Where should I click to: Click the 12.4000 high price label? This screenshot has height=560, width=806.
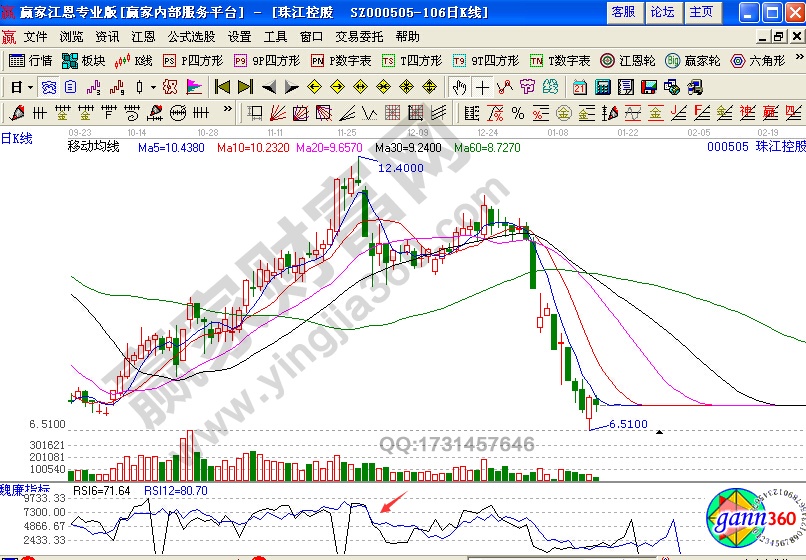pyautogui.click(x=401, y=168)
